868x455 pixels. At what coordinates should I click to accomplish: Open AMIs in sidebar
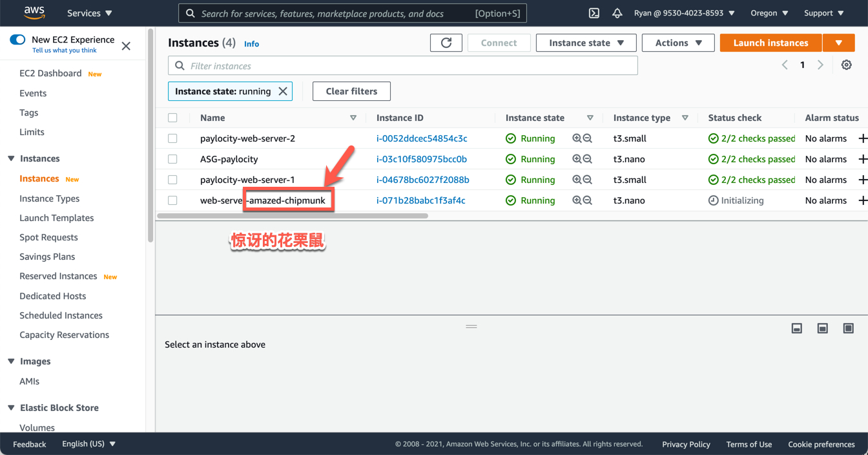pos(30,381)
